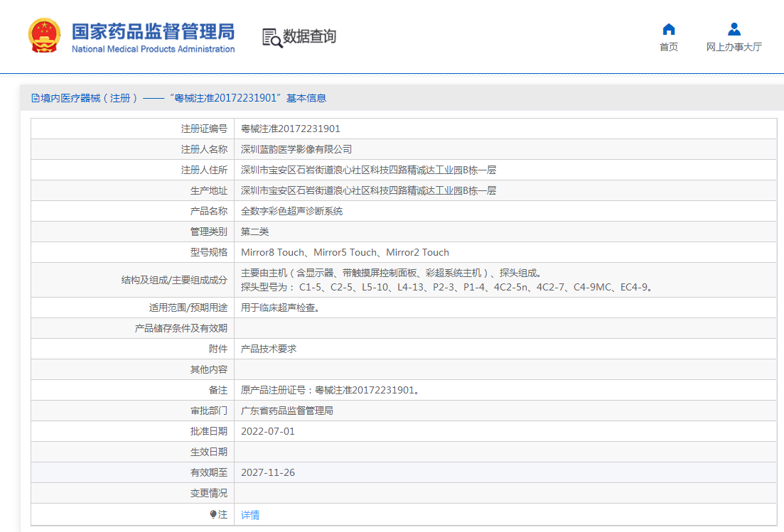Image resolution: width=784 pixels, height=532 pixels.
Task: Select 原产品注册证号 remark text
Action: pos(331,390)
